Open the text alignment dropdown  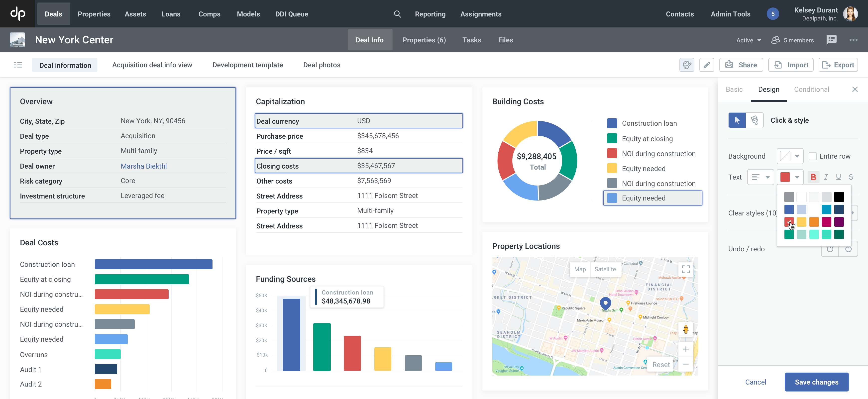pos(760,177)
